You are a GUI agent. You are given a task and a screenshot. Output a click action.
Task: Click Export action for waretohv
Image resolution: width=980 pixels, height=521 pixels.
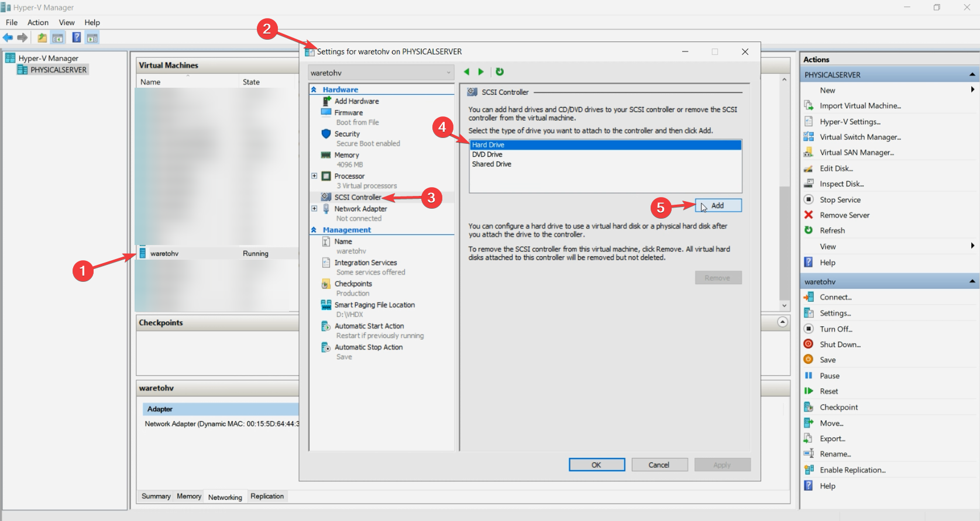[x=832, y=439]
